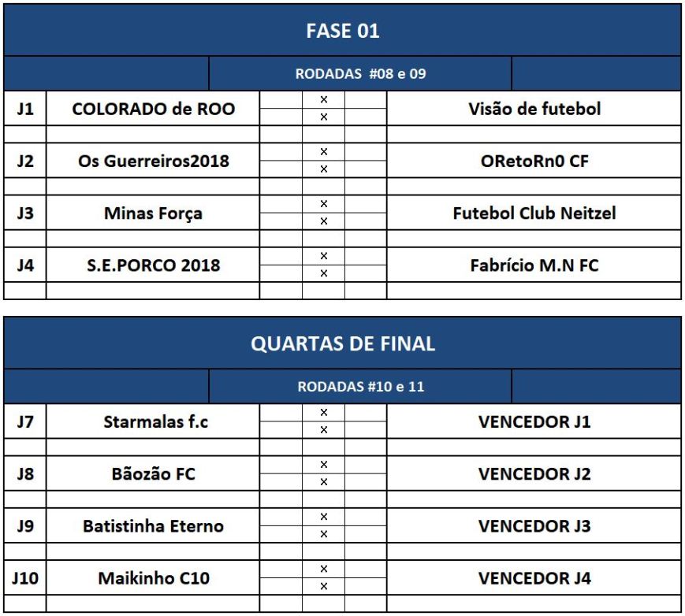Click the COLORADO de ROO team cell
Image resolution: width=685 pixels, height=616 pixels.
tap(153, 109)
